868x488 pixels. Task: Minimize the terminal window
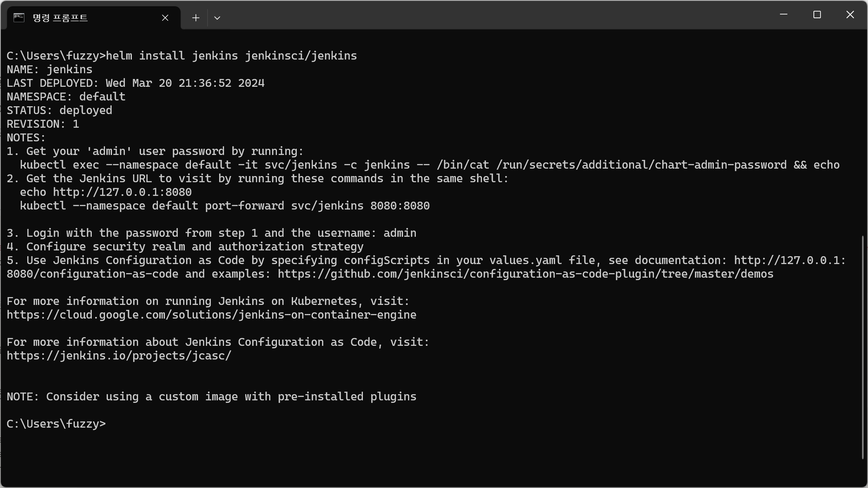click(x=783, y=15)
